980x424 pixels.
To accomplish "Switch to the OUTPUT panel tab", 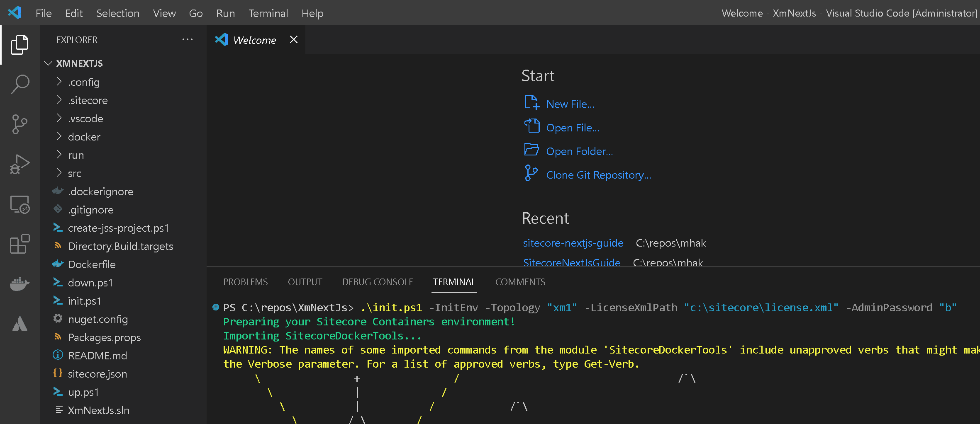I will point(305,282).
